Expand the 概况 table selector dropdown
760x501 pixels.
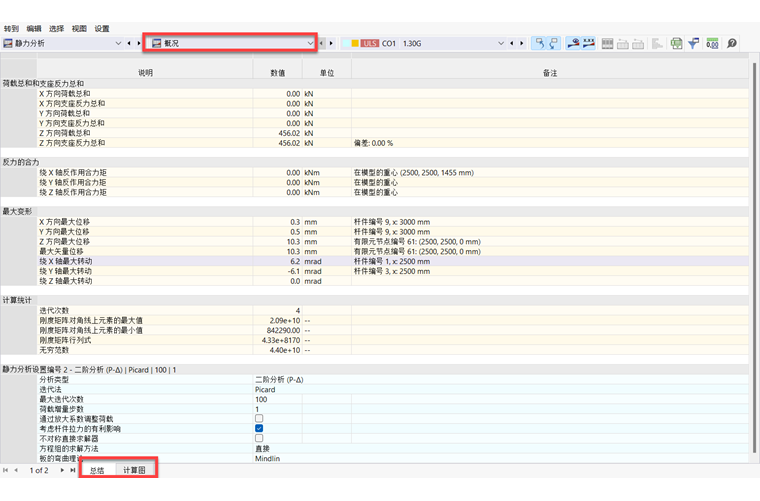click(x=310, y=43)
